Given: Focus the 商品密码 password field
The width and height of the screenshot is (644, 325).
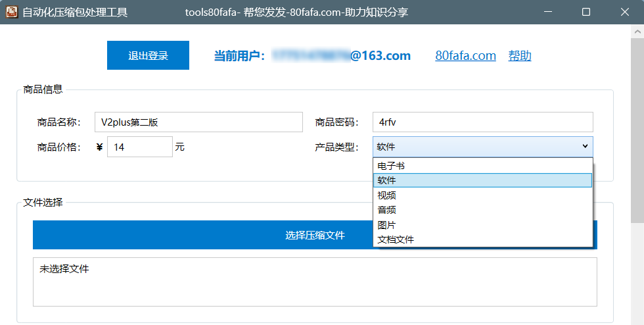Looking at the screenshot, I should point(482,122).
